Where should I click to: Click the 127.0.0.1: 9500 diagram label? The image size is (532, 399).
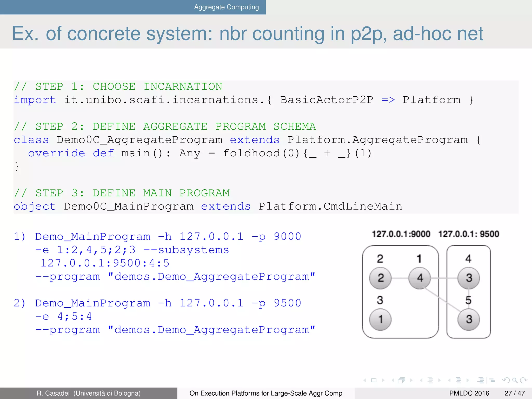click(469, 234)
